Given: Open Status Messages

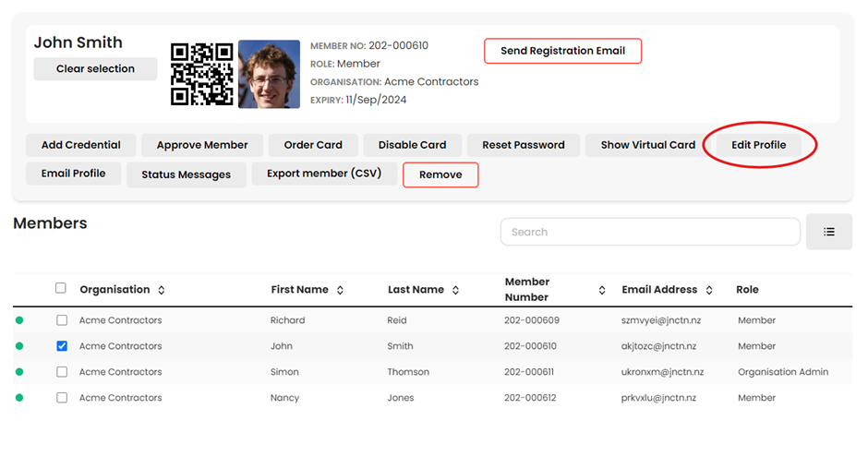Looking at the screenshot, I should pyautogui.click(x=186, y=174).
